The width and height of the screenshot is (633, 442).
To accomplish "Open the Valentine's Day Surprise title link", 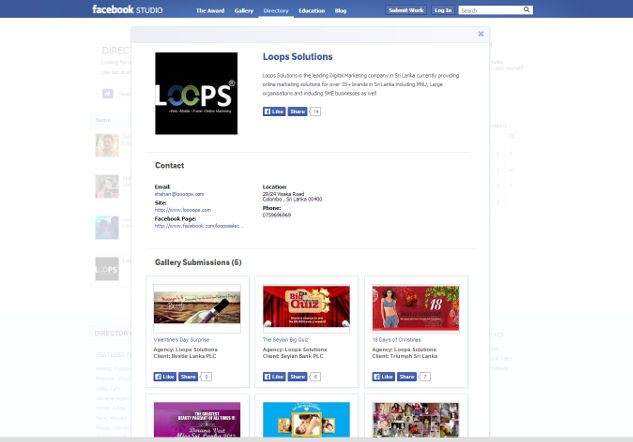I will click(x=181, y=340).
